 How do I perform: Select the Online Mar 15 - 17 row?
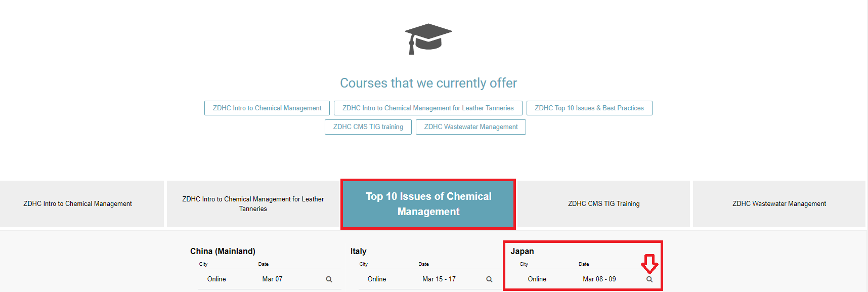(430, 279)
